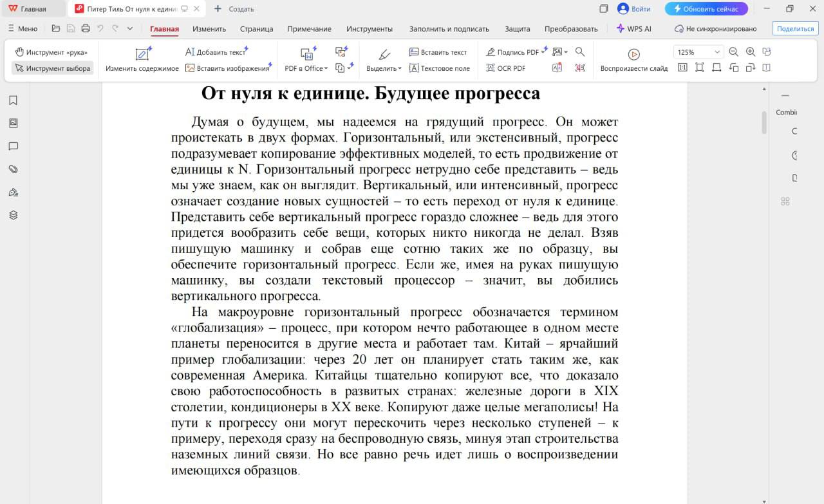824x504 pixels.
Task: Open the Преобразовать ribbon tab
Action: 571,28
